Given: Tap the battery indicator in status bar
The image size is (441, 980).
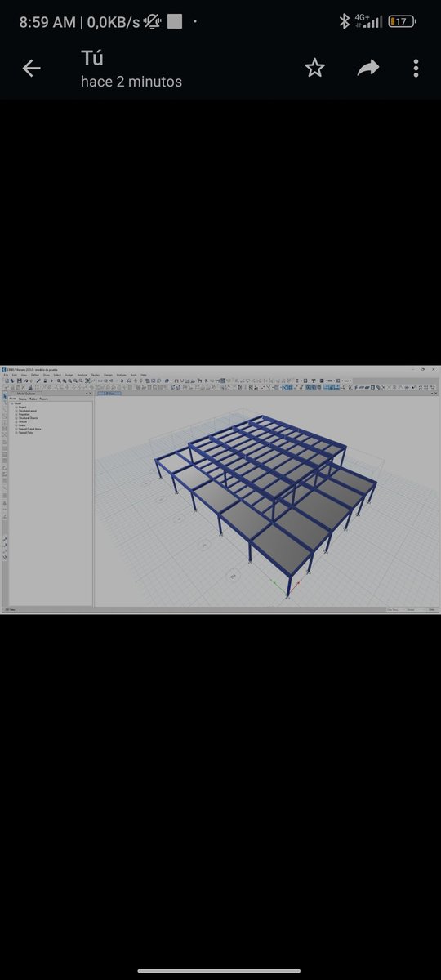Looking at the screenshot, I should [402, 22].
